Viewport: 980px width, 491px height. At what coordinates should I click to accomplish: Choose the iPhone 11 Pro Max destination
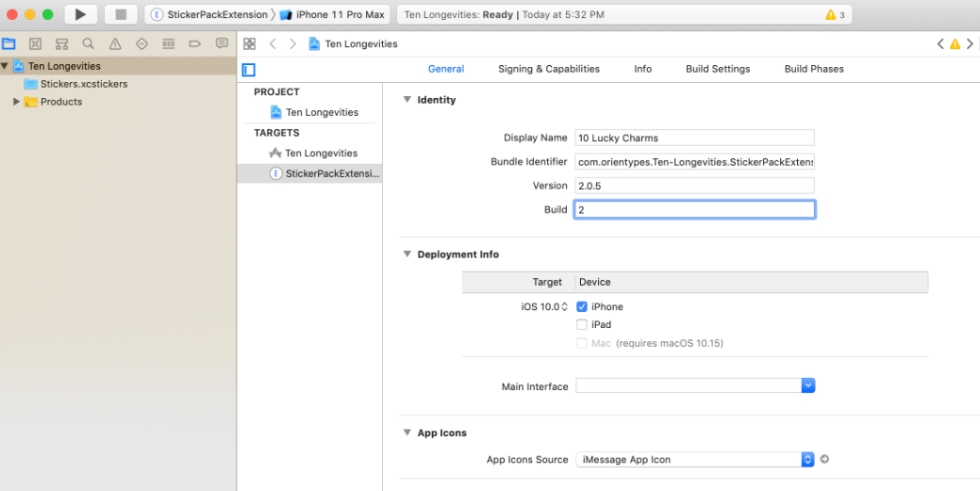(x=333, y=14)
